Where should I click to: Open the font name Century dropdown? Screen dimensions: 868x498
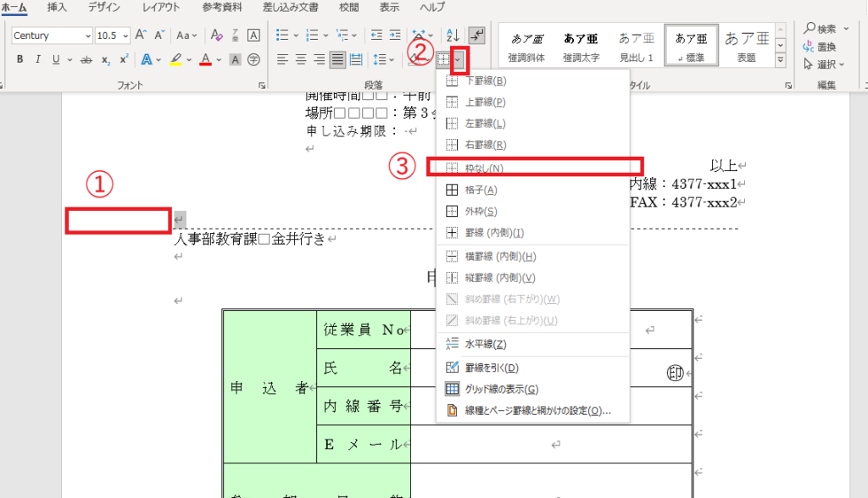88,36
